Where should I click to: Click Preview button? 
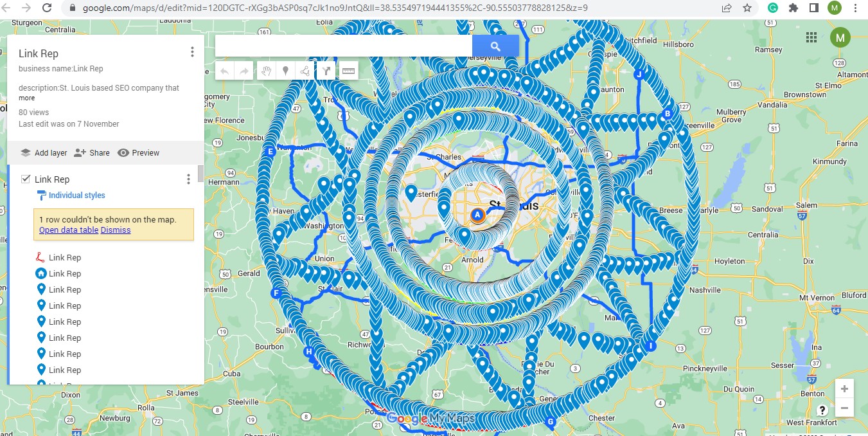[x=138, y=153]
